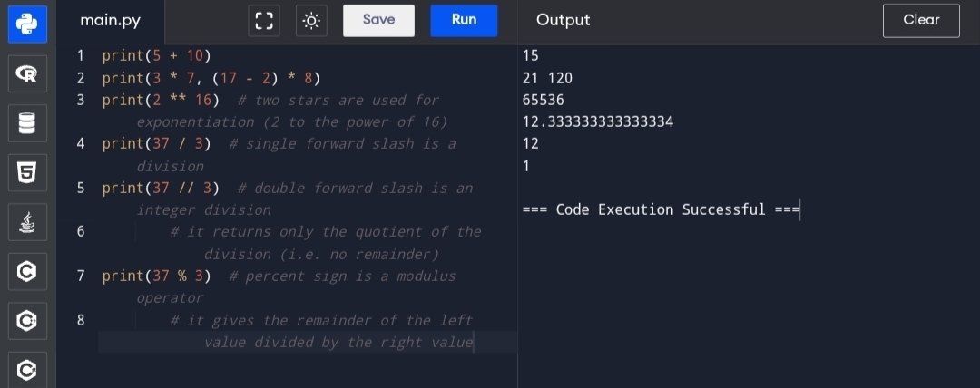Select the Python language icon

pyautogui.click(x=27, y=24)
